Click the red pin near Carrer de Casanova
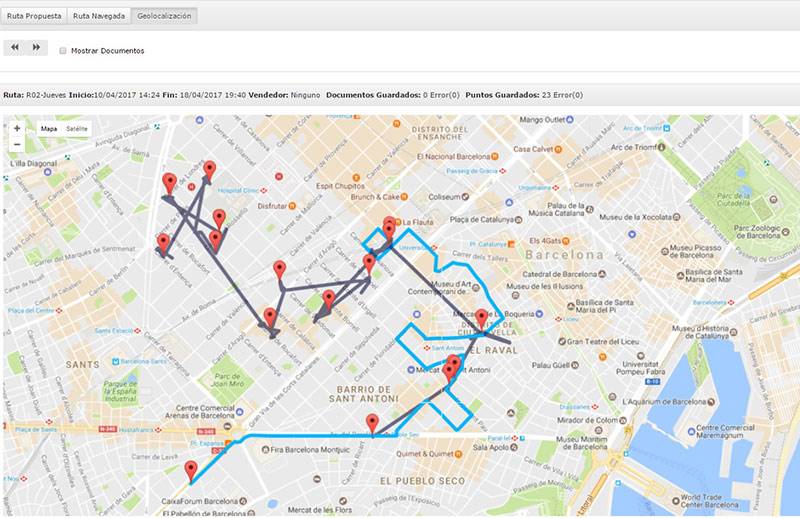This screenshot has height=518, width=800. [369, 265]
